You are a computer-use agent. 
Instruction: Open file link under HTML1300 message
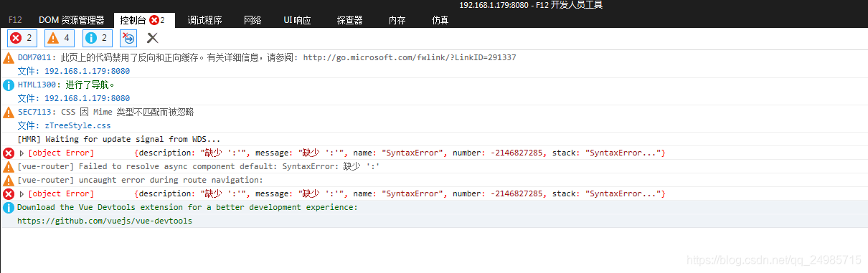click(87, 98)
